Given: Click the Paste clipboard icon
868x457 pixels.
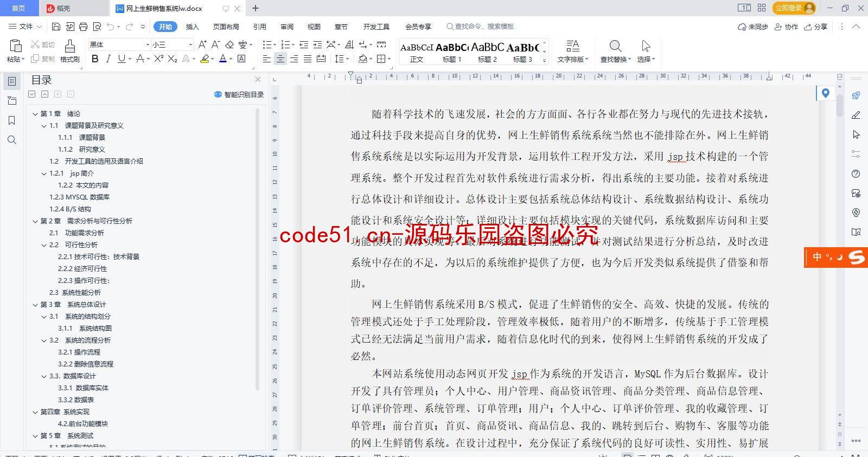Looking at the screenshot, I should coord(15,46).
